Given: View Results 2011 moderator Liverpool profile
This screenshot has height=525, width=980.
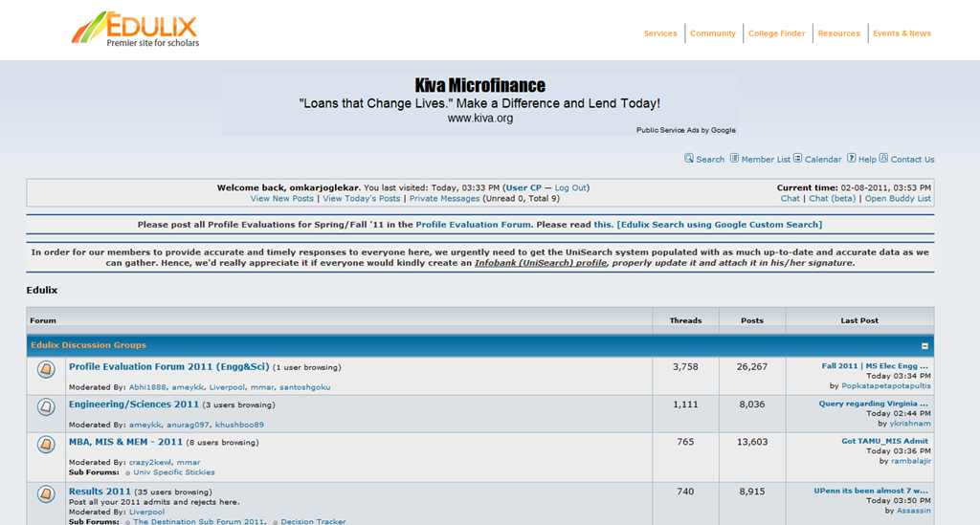Looking at the screenshot, I should (146, 512).
